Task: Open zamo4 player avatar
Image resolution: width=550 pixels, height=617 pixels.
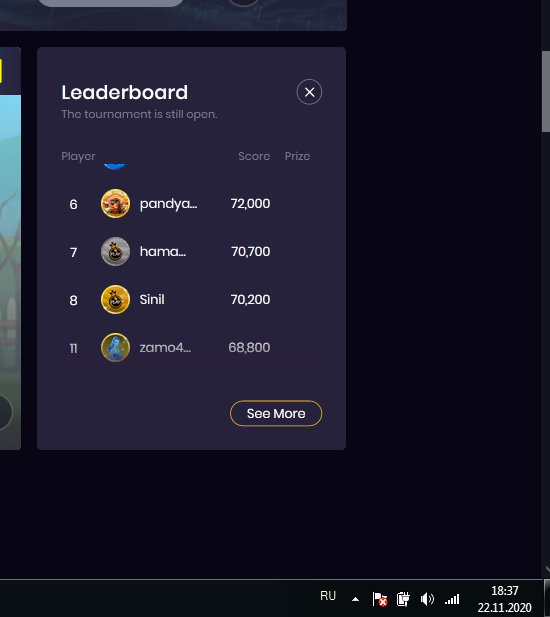Action: [x=115, y=347]
